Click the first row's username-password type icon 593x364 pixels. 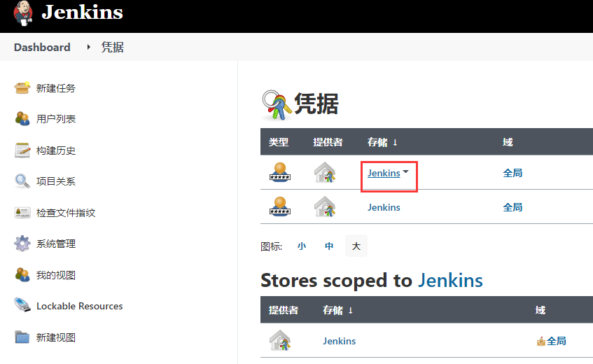click(280, 172)
